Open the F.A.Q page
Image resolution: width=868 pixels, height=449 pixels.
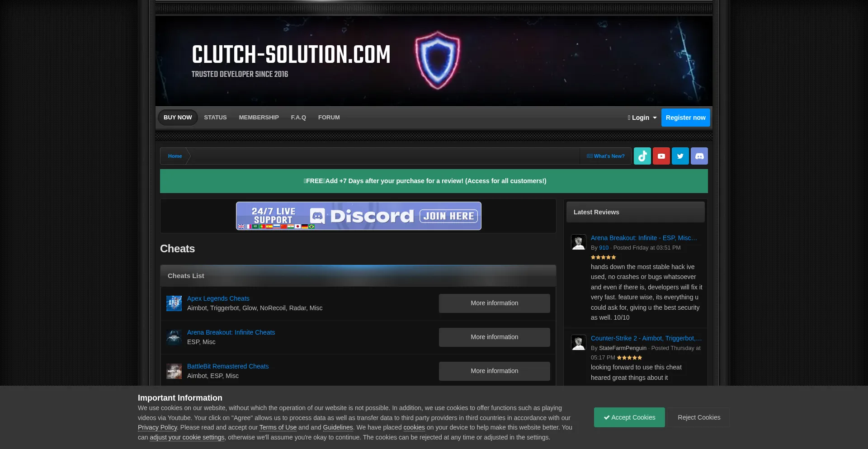pos(298,118)
